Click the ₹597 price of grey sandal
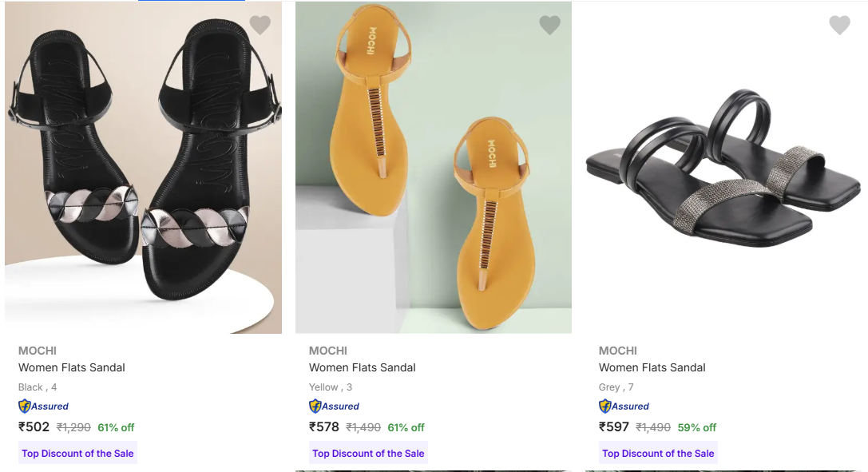 click(x=614, y=427)
